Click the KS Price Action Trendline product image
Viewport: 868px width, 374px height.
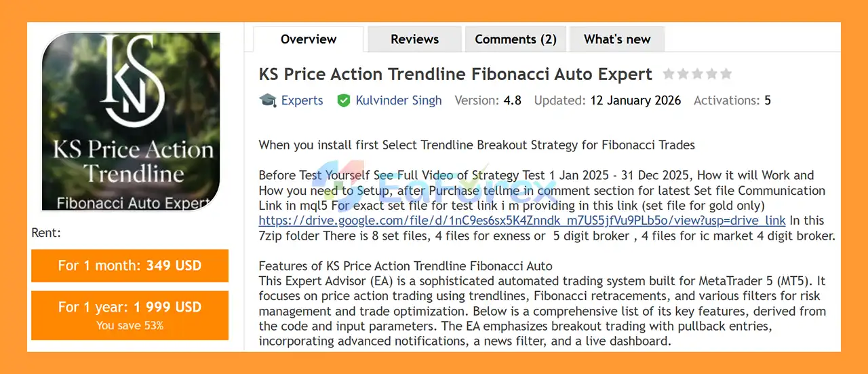[131, 122]
